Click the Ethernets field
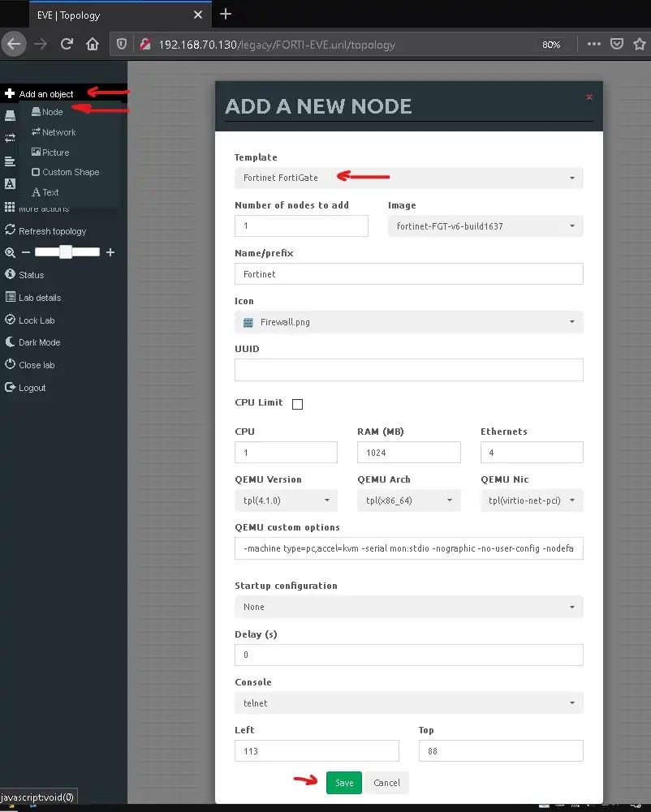651x812 pixels. [x=532, y=453]
